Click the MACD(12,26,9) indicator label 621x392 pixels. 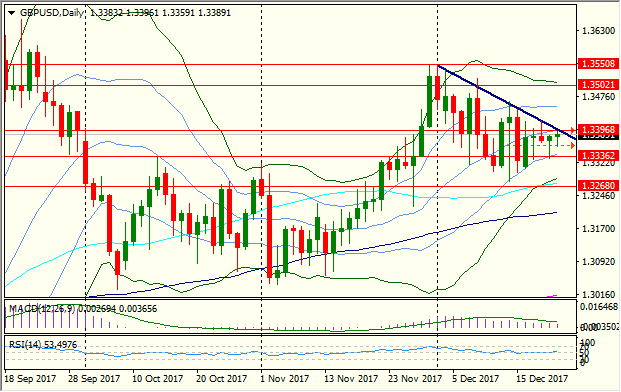42,309
